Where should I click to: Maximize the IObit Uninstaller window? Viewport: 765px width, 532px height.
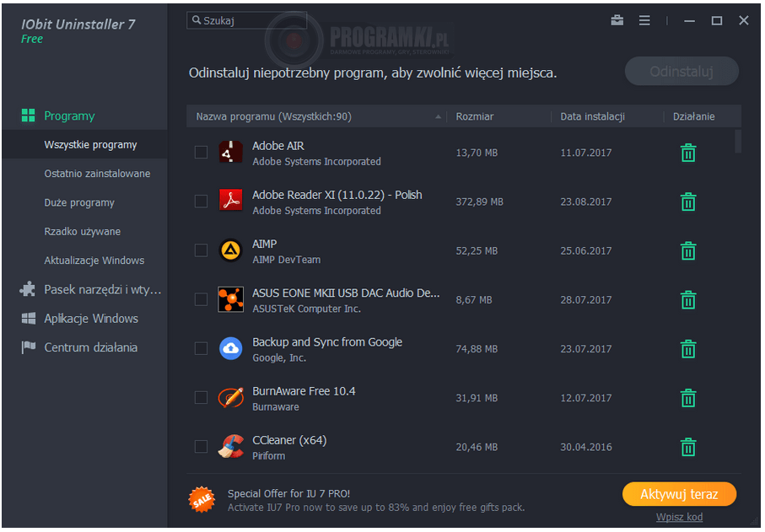[717, 20]
